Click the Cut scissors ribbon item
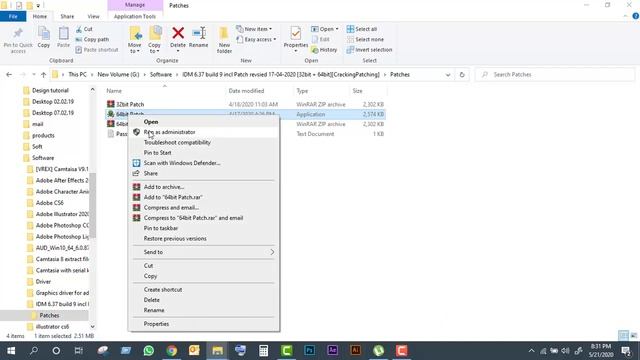Image resolution: width=640 pixels, height=360 pixels. click(84, 29)
